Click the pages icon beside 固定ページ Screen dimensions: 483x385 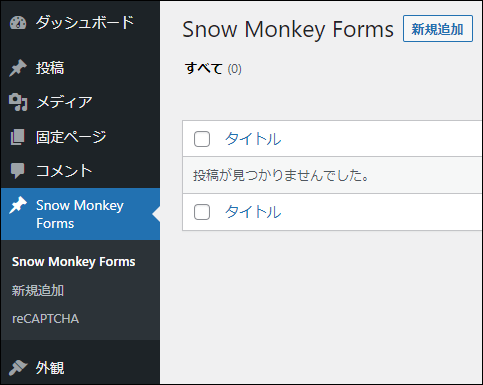18,137
